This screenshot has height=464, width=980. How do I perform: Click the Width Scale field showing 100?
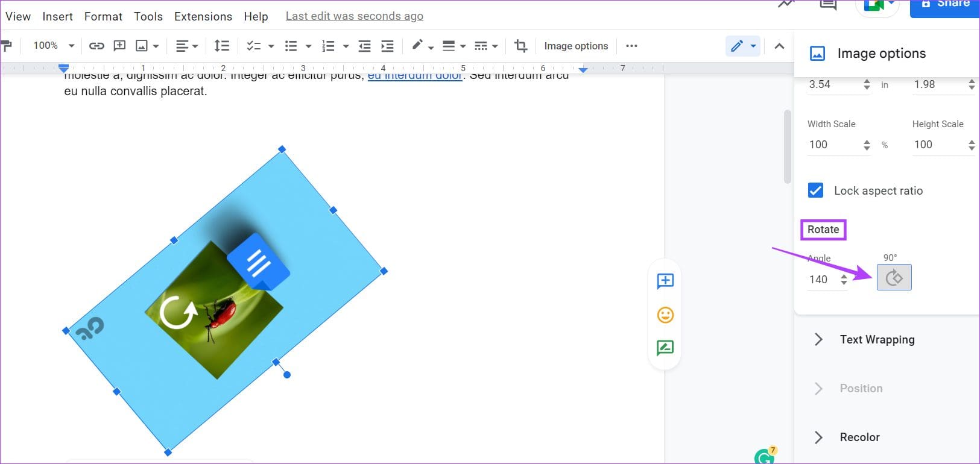click(834, 145)
